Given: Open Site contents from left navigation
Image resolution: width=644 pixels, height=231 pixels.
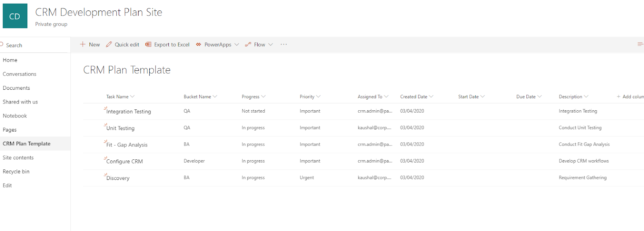Looking at the screenshot, I should (x=18, y=157).
